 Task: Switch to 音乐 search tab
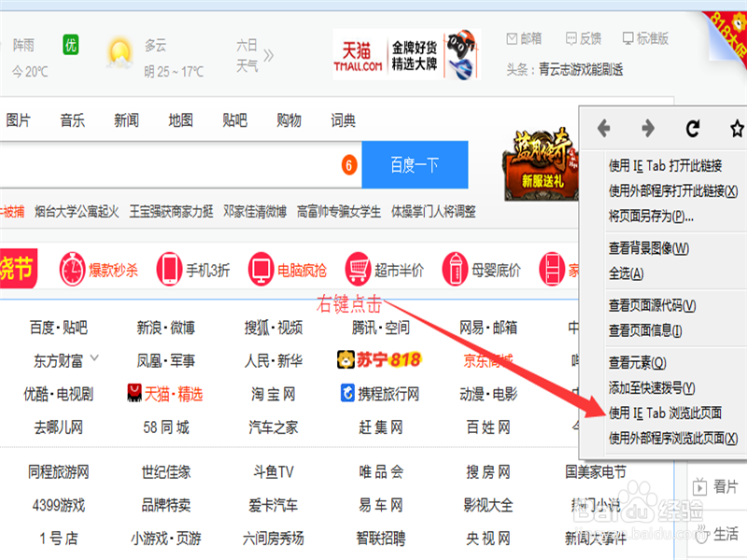73,120
